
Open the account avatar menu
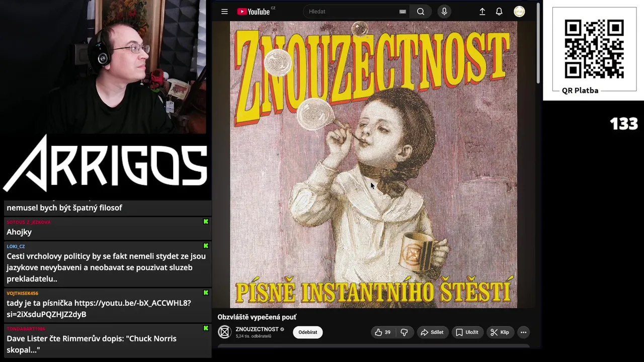click(519, 12)
